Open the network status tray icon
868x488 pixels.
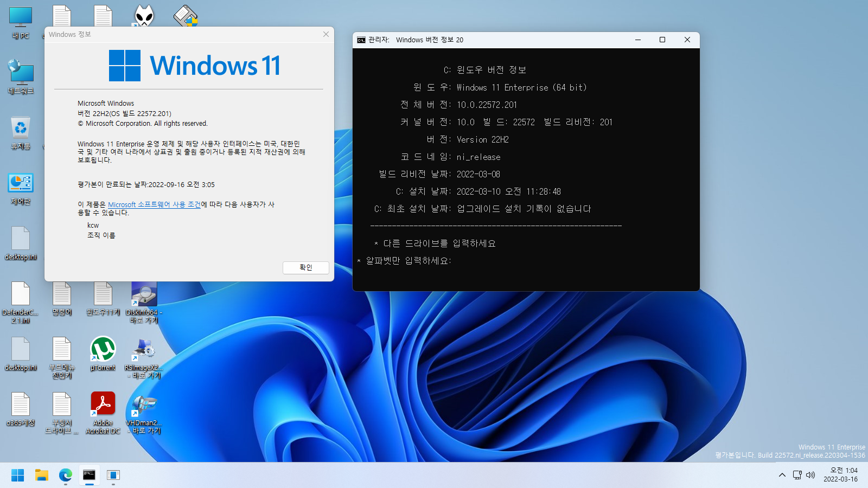coord(797,475)
